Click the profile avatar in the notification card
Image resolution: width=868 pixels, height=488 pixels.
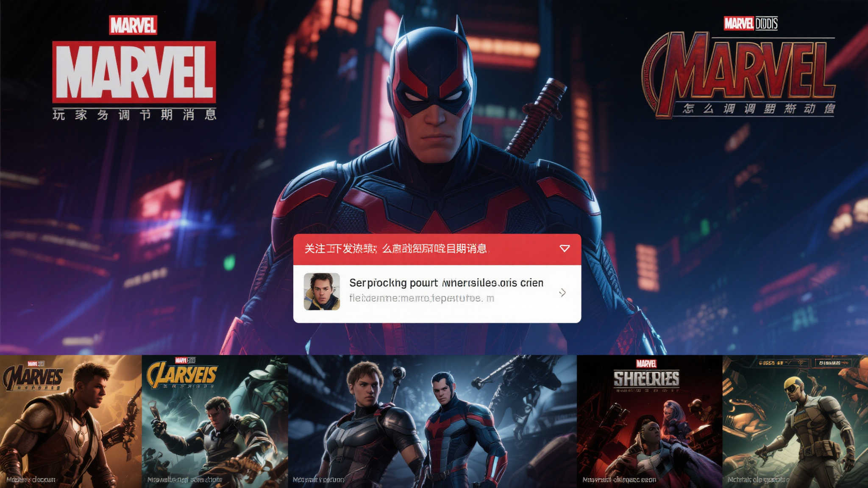click(322, 291)
